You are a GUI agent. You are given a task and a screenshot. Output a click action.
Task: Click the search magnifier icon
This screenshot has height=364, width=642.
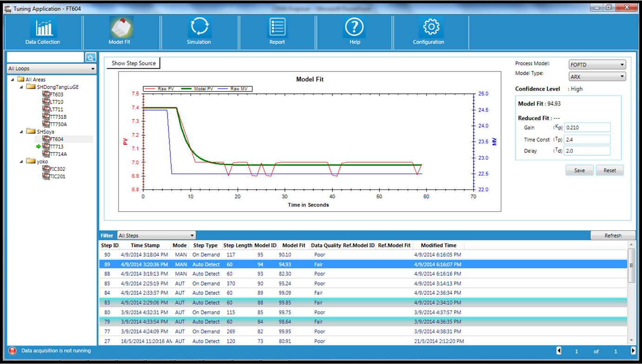(x=91, y=57)
